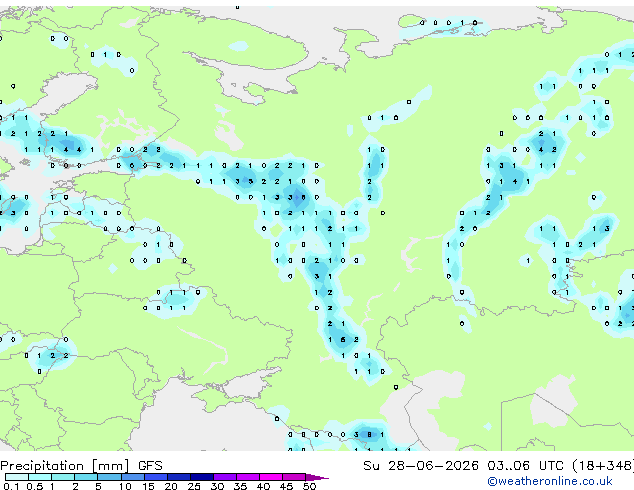
Task: Click the 'Su 28-06-2026' date text
Action: point(421,466)
